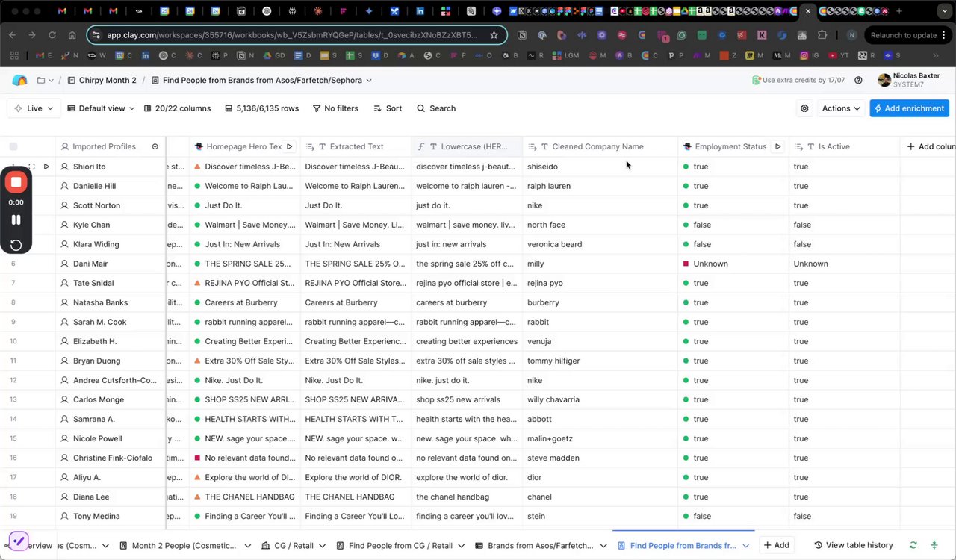The height and width of the screenshot is (560, 956).
Task: Click the Clay home logo icon
Action: pos(19,81)
